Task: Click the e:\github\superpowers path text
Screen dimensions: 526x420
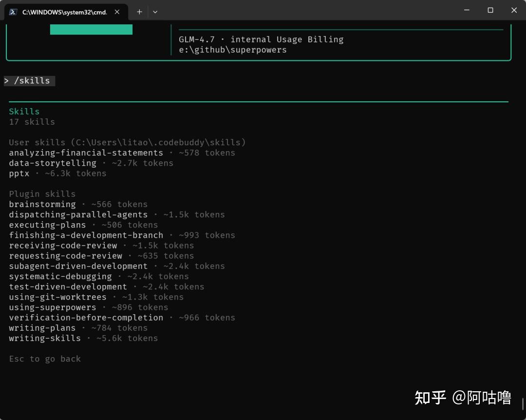Action: pos(232,50)
